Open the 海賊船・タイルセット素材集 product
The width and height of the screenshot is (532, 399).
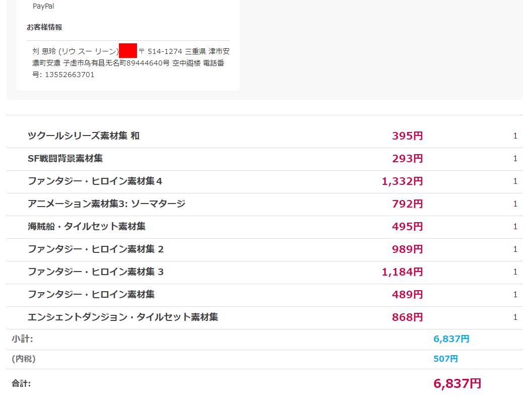click(x=87, y=227)
